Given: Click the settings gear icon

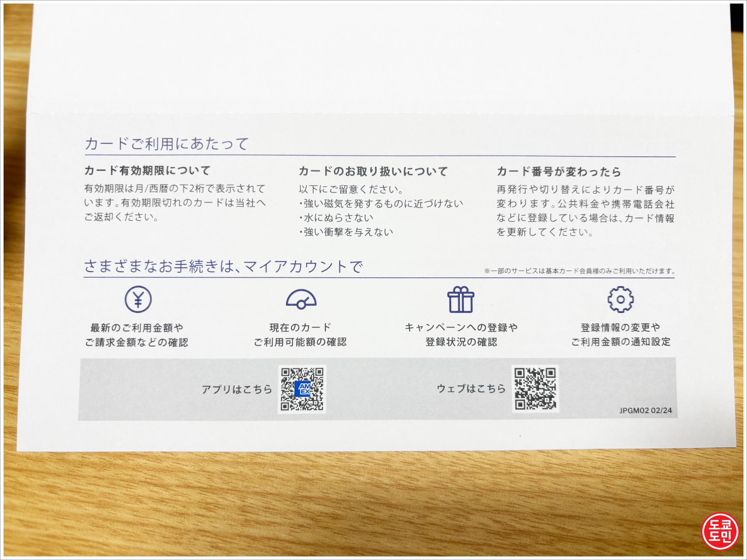Looking at the screenshot, I should 620,299.
